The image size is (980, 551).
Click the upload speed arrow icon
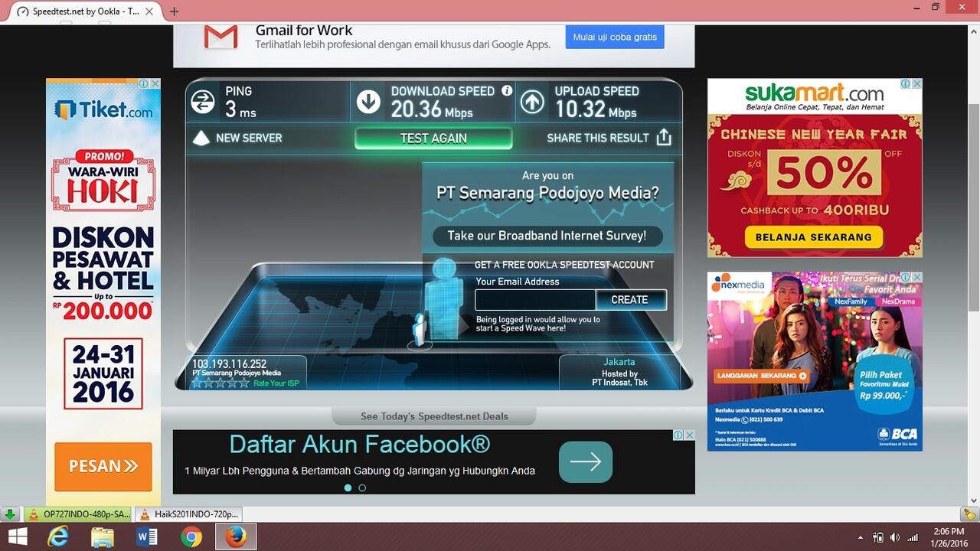coord(532,102)
